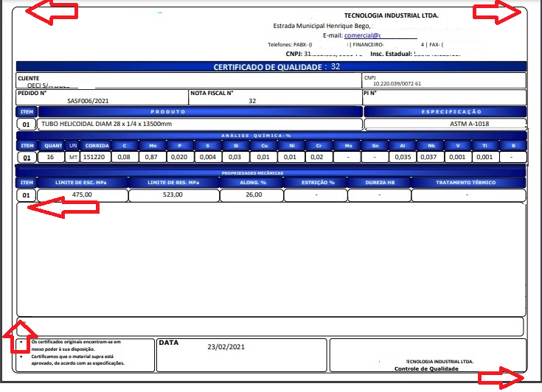Select the specification 'ASTM A-1018'
Screen dimensions: 542x392
tap(470, 124)
